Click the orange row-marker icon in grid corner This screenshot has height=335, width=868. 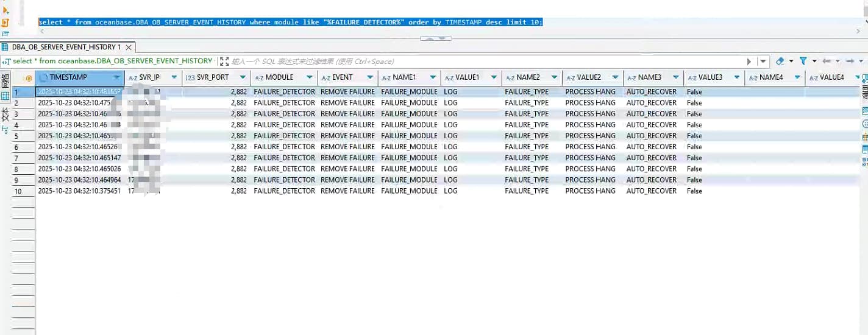pyautogui.click(x=28, y=78)
